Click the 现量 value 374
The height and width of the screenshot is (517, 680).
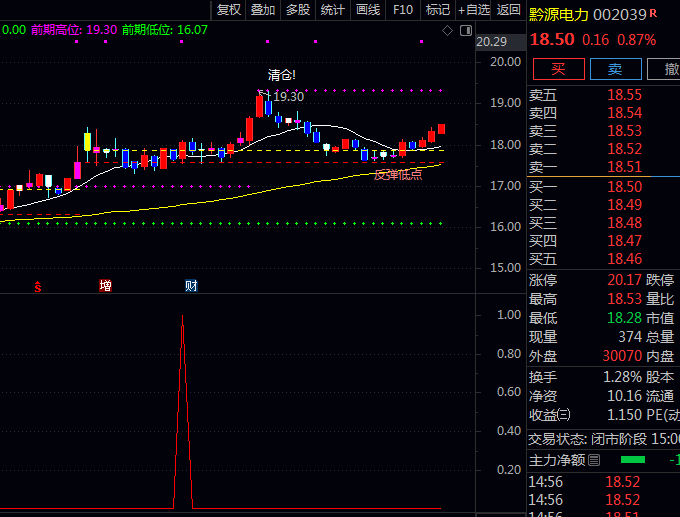[630, 337]
